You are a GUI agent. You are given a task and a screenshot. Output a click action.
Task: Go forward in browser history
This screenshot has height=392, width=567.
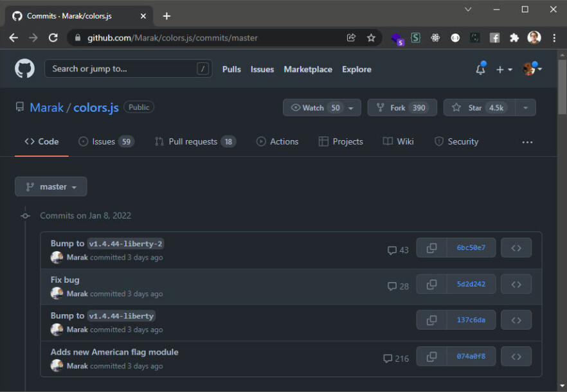point(33,38)
